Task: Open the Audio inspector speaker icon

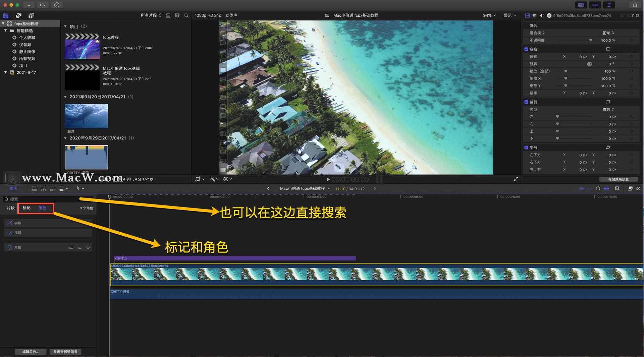Action: click(542, 15)
